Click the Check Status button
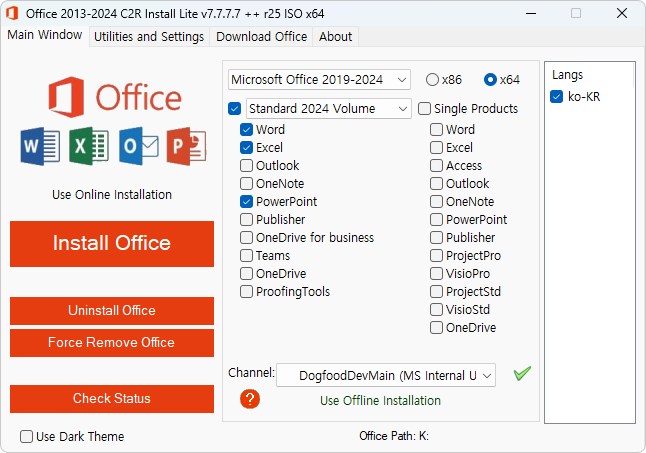The width and height of the screenshot is (646, 453). (x=112, y=399)
